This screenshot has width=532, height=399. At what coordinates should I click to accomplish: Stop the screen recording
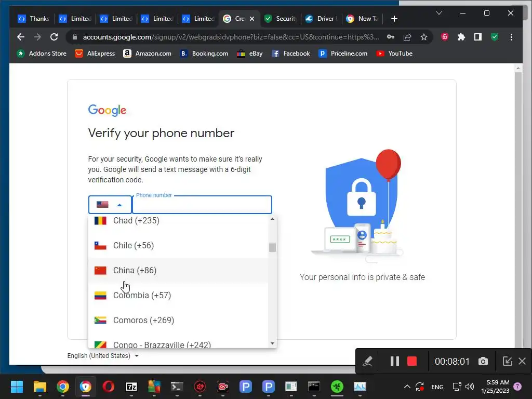click(x=412, y=362)
